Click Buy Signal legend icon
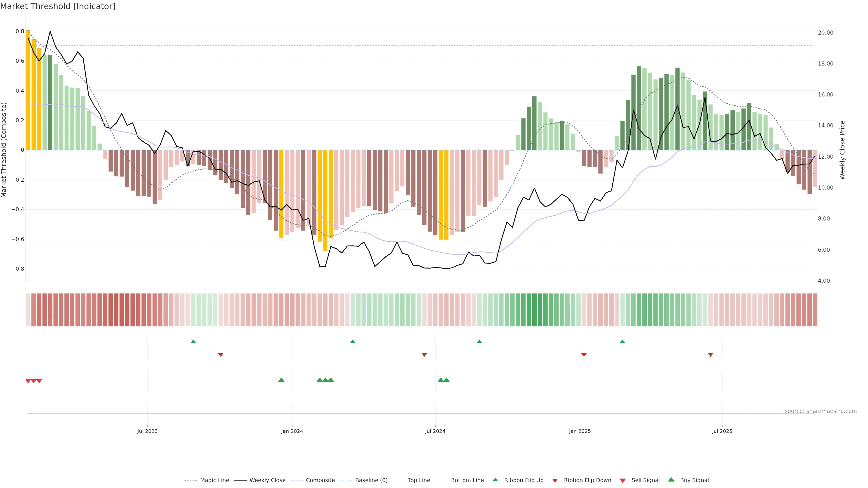Image resolution: width=868 pixels, height=488 pixels. 671,480
